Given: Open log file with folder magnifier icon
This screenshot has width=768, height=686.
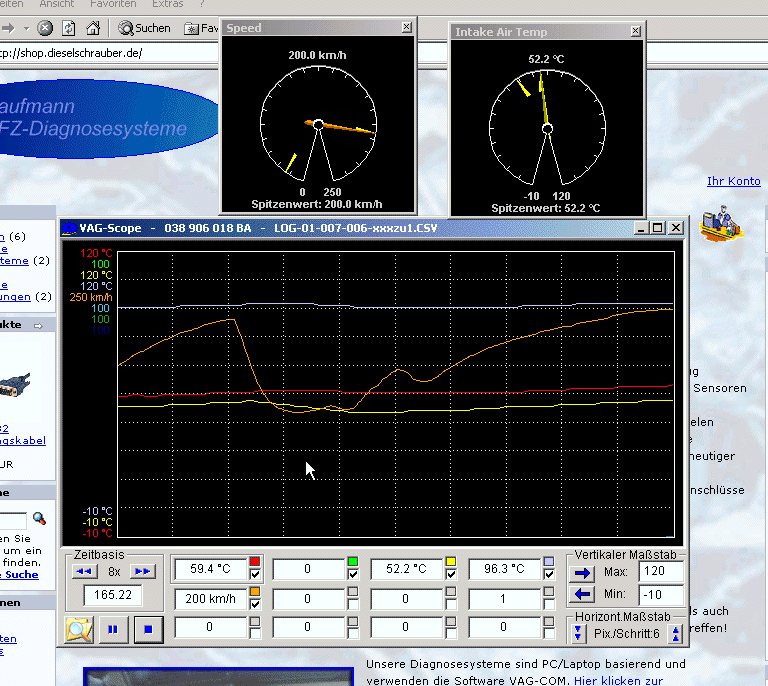Looking at the screenshot, I should pos(79,629).
